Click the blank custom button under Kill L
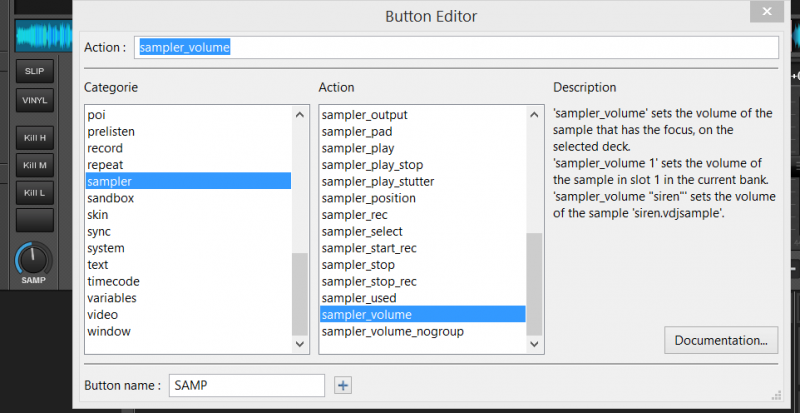This screenshot has height=413, width=800. [x=34, y=220]
